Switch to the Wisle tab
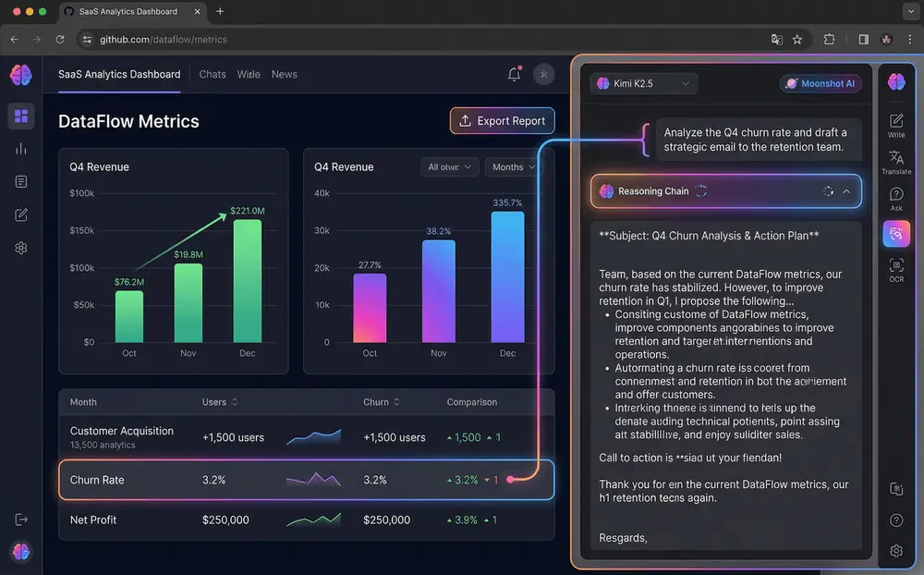Viewport: 924px width, 575px height. 249,74
